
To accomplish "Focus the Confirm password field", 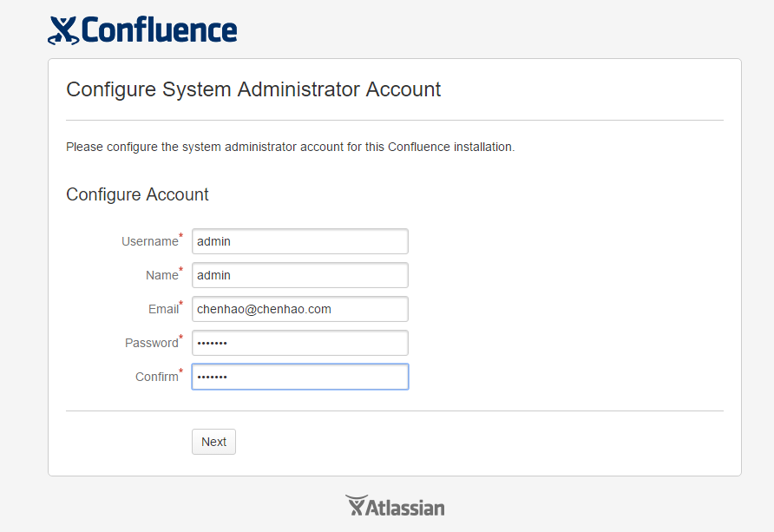I will (x=300, y=377).
